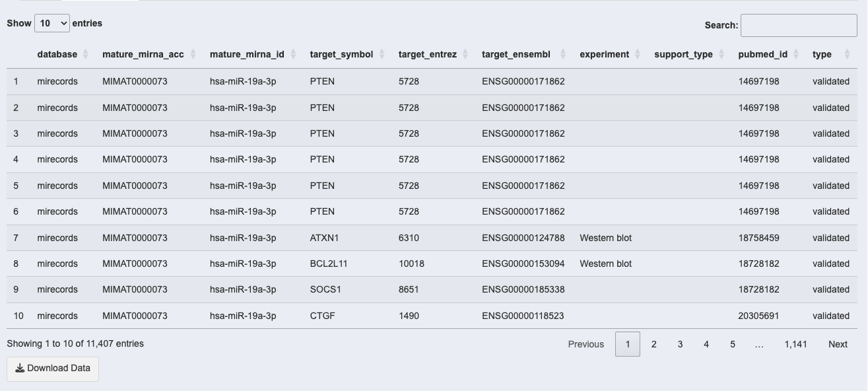
Task: Sort by the support_type column arrows
Action: coord(721,55)
